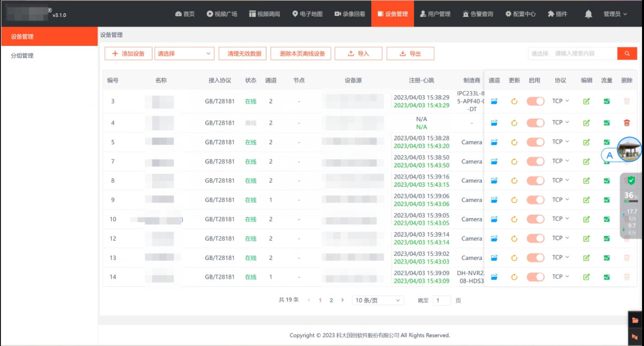Open channel list for device number 13
The height and width of the screenshot is (346, 644).
(494, 258)
